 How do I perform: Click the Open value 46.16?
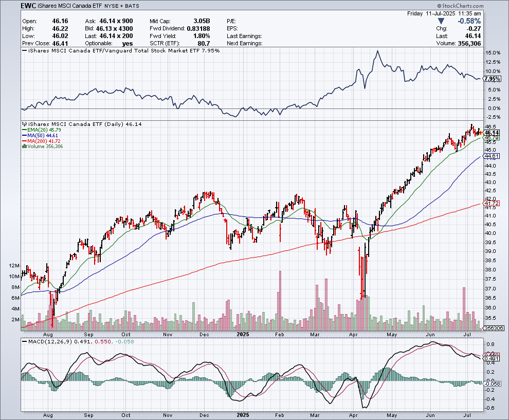tap(60, 21)
